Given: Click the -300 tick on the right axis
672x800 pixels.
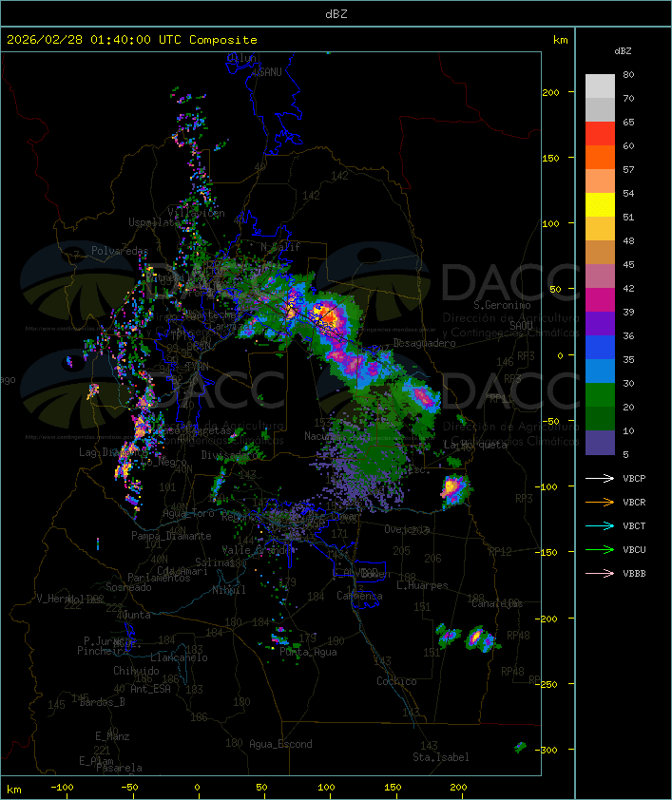Looking at the screenshot, I should [546, 750].
